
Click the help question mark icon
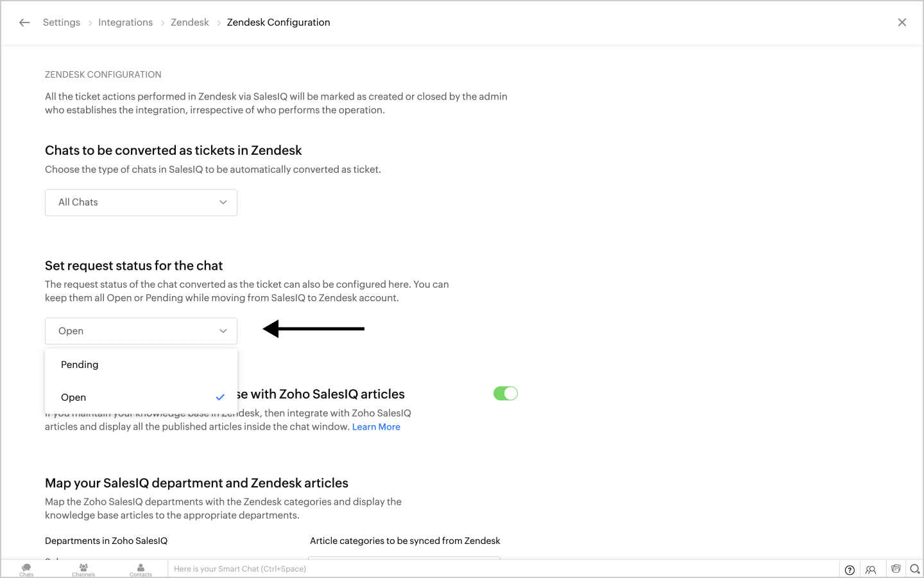(850, 570)
